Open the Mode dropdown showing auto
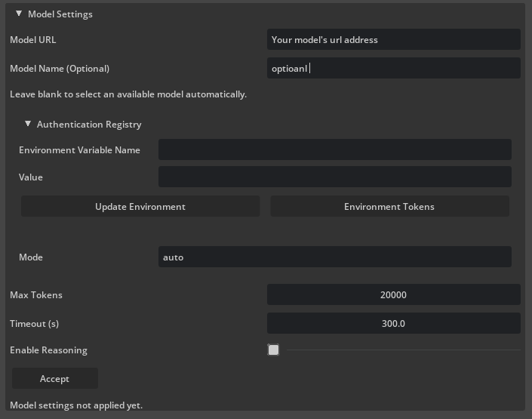Screen dimensions: 532x419 tap(335, 257)
